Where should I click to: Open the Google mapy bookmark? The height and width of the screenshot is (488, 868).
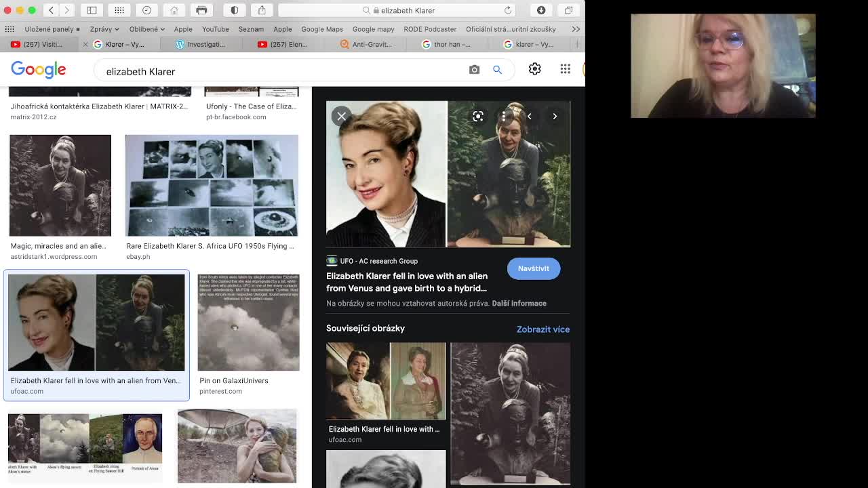(373, 29)
